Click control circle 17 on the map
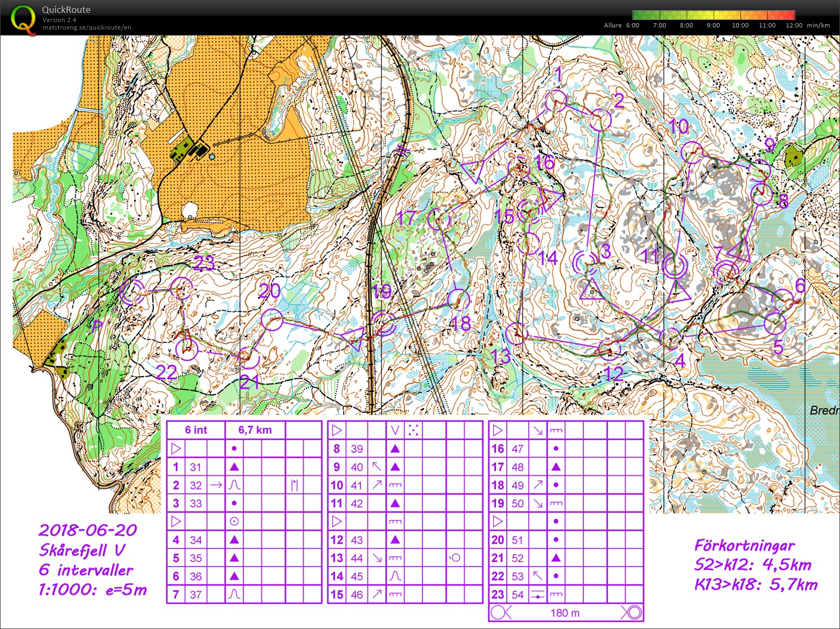Image resolution: width=840 pixels, height=629 pixels. [439, 219]
